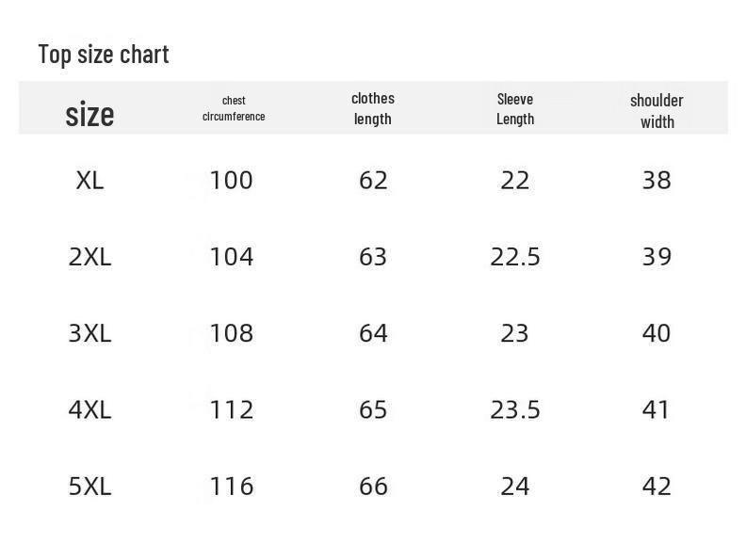This screenshot has height=560, width=747.
Task: Click the 4XL size row label
Action: tap(89, 409)
